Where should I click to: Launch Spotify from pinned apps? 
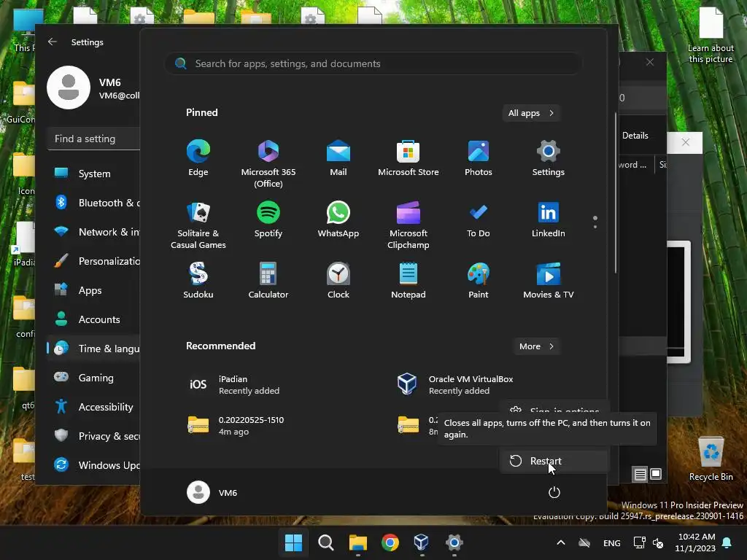pos(268,219)
